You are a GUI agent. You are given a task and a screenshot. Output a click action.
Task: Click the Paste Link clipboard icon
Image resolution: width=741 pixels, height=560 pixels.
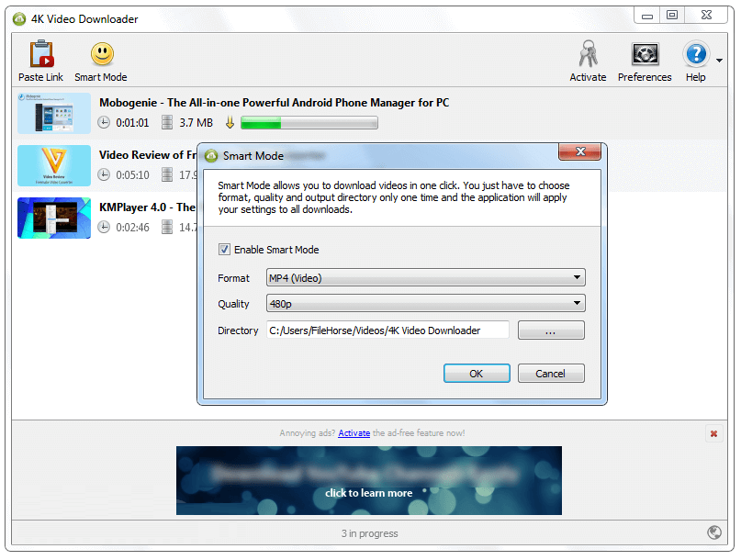pos(41,54)
